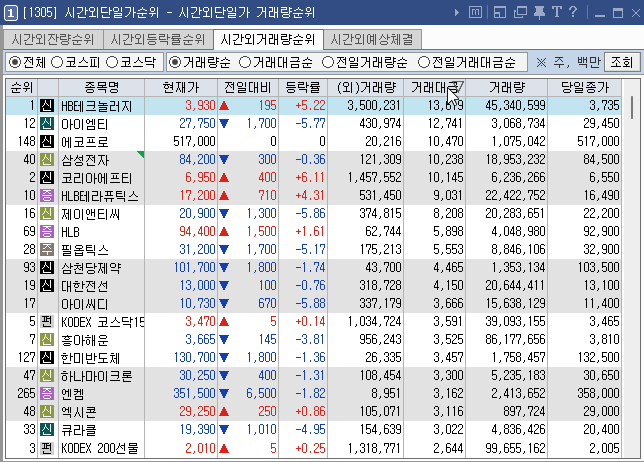Click the 신 badge next to 흥아해운

(x=47, y=340)
